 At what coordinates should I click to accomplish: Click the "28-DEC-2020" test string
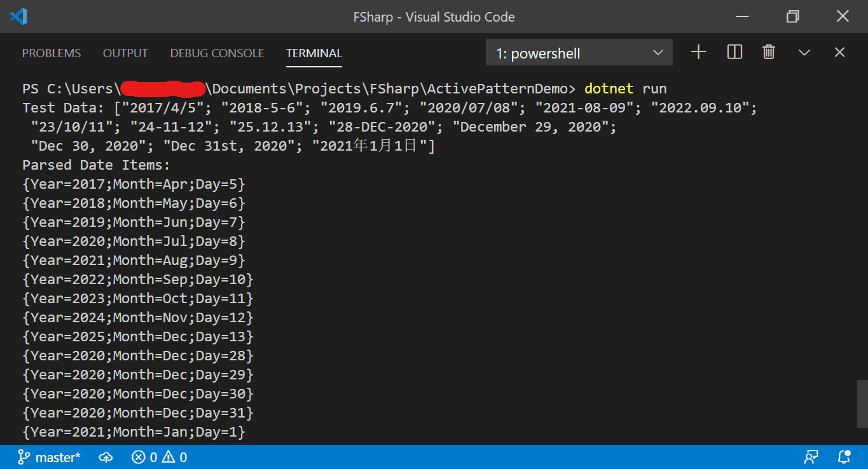tap(382, 127)
